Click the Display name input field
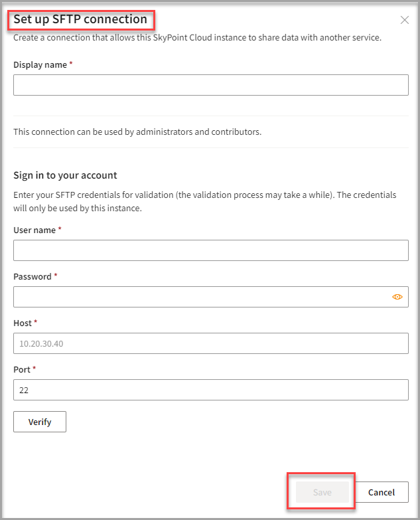Viewport: 420px width, 520px height. (210, 85)
